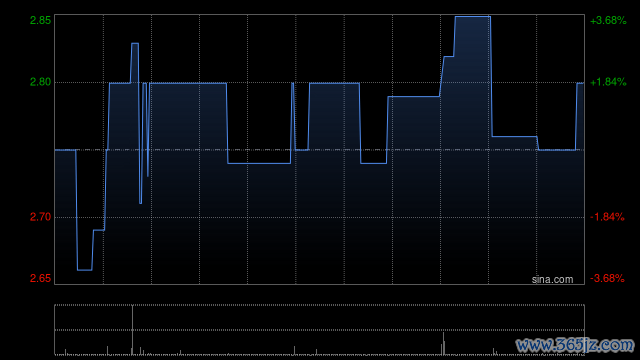
Task: Click the 2.85 price axis label
Action: coord(40,20)
